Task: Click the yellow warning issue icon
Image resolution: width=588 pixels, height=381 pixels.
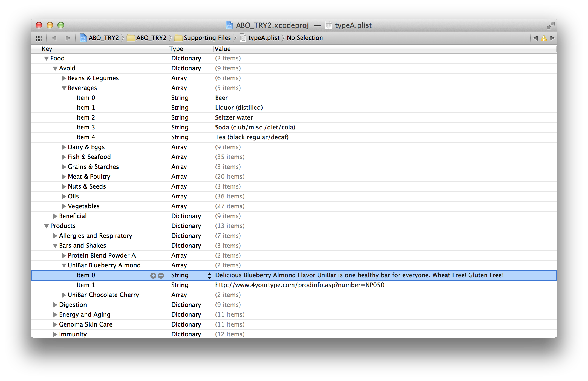Action: pos(544,38)
